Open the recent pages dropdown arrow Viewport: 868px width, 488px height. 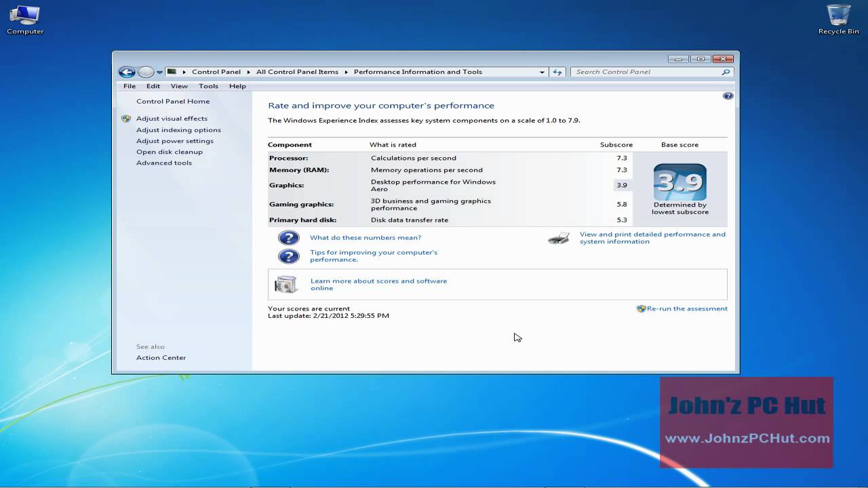click(159, 72)
